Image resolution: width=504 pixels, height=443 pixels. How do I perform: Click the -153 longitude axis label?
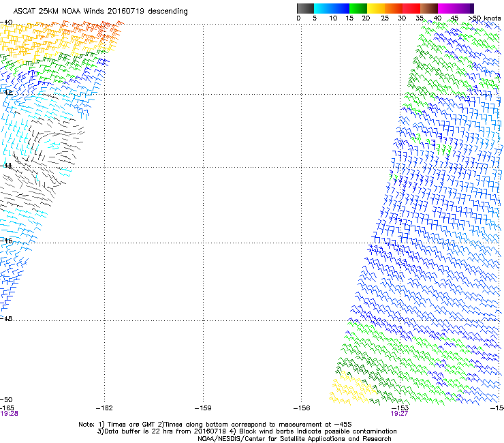tap(400, 408)
